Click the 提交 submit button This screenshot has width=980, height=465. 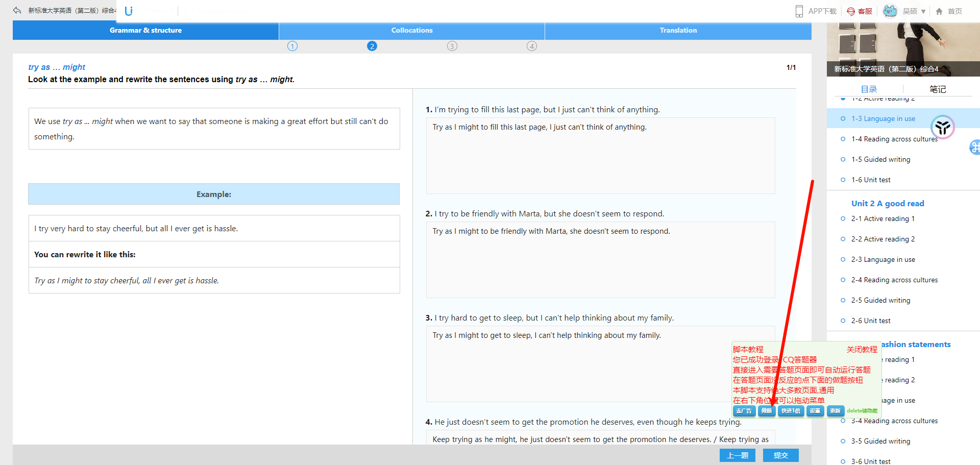coord(780,455)
